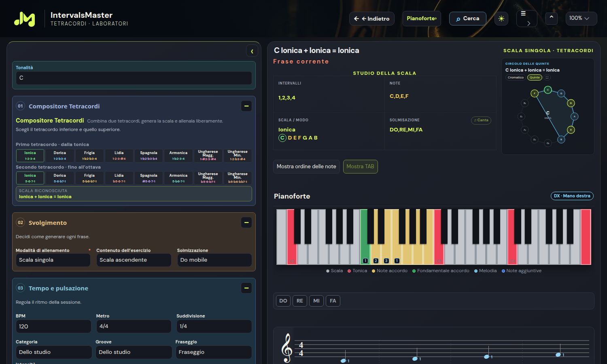Select Dorica 5-6-b7-1 second tetrachord

point(60,178)
